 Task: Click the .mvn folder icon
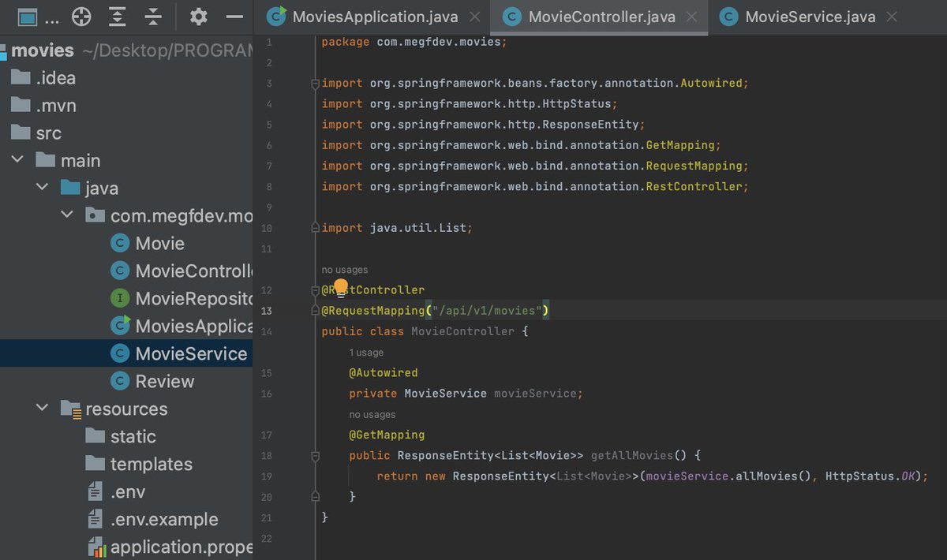point(20,105)
